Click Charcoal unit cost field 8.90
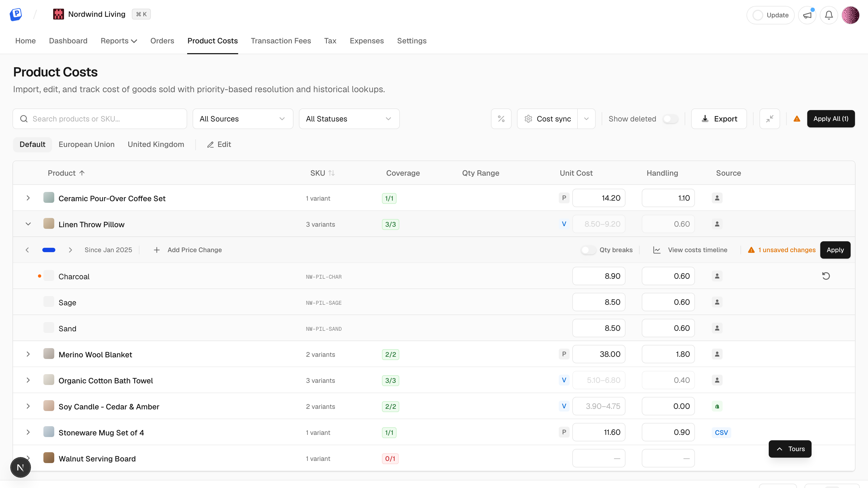This screenshot has height=488, width=868. pyautogui.click(x=599, y=276)
